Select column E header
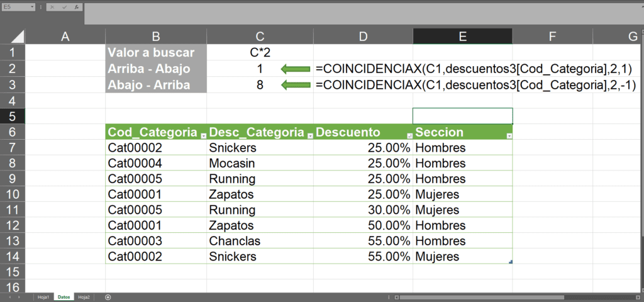The height and width of the screenshot is (302, 644). (462, 36)
